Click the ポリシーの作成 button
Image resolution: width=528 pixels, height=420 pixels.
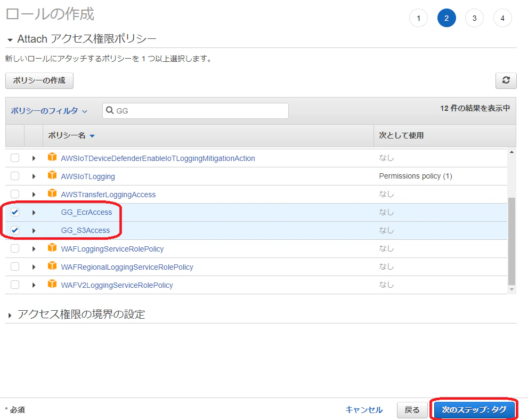point(39,80)
